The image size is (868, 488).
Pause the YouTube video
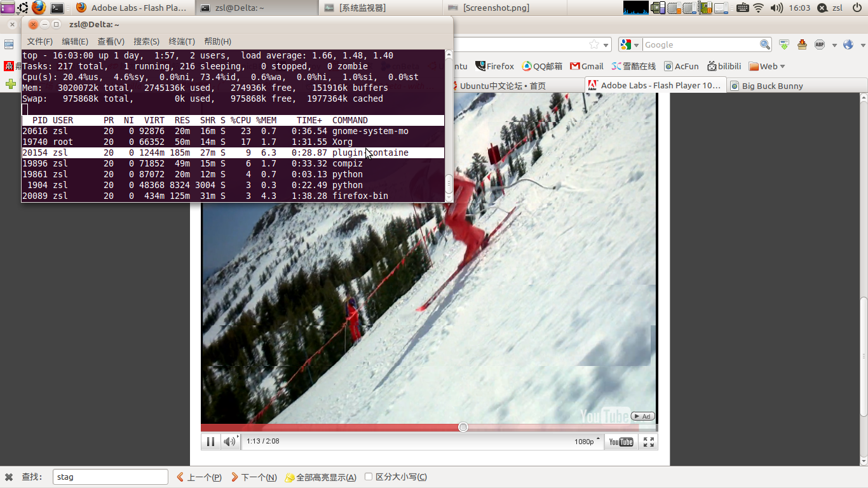click(210, 442)
